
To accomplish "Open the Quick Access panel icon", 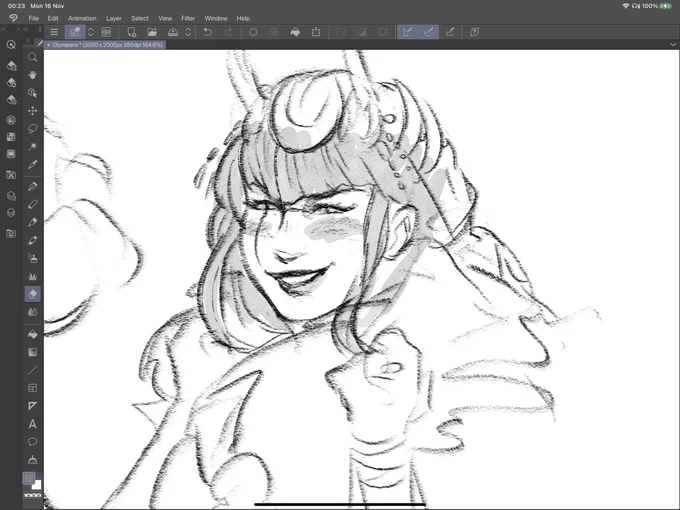I will 11,45.
